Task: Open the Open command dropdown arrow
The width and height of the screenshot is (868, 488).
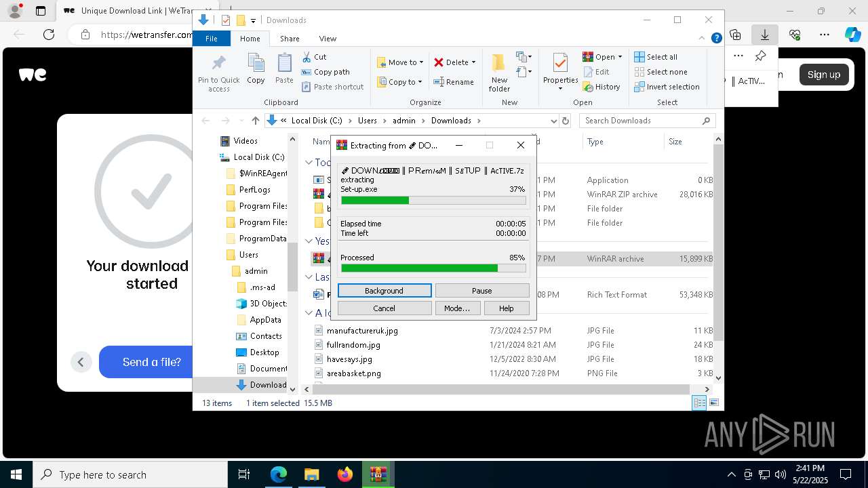Action: pos(619,57)
